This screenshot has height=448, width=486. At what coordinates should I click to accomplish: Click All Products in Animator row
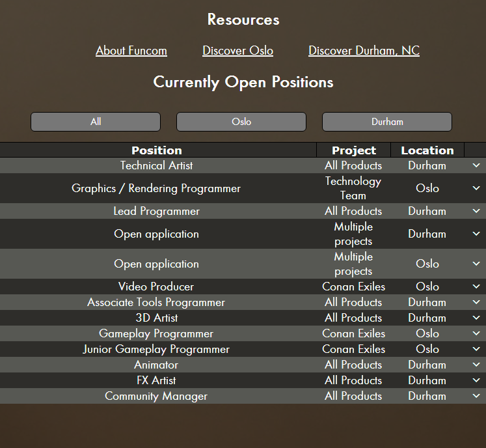pyautogui.click(x=353, y=365)
